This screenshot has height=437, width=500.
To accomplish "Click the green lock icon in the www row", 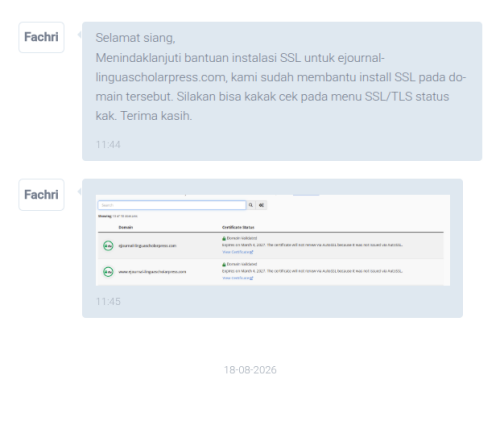I will pyautogui.click(x=224, y=264).
